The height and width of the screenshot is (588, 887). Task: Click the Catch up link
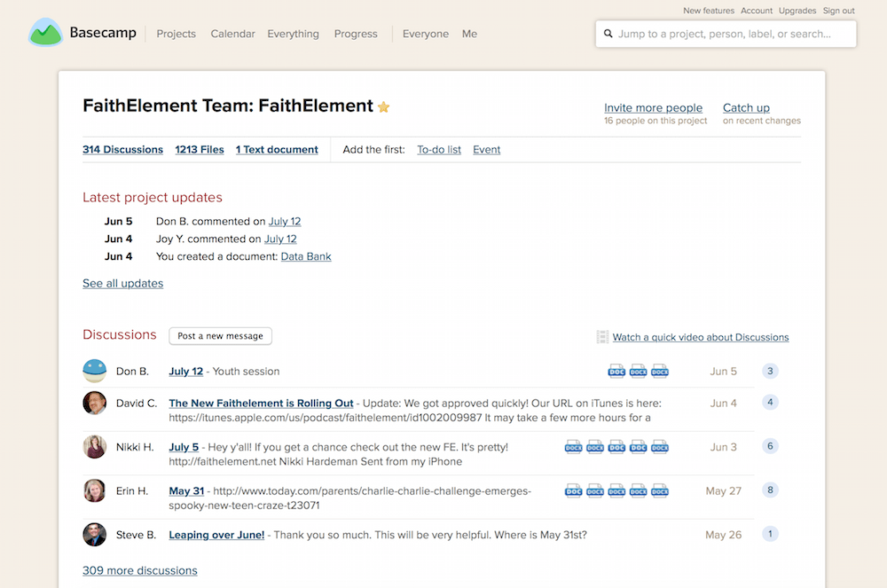746,107
